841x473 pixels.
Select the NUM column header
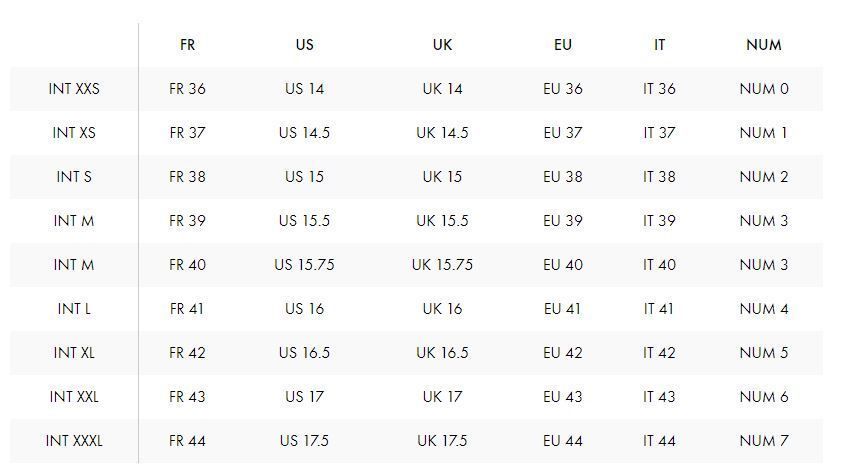pos(764,45)
